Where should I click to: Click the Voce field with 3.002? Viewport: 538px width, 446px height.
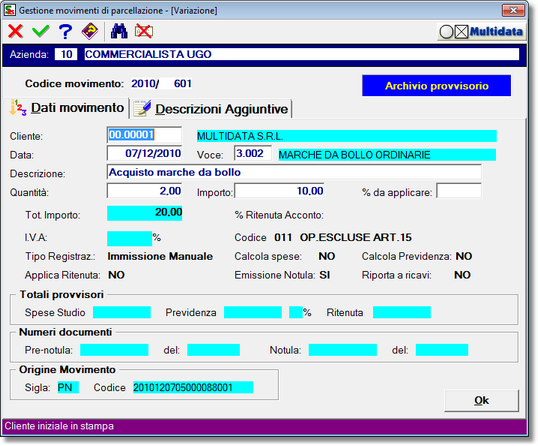[253, 153]
